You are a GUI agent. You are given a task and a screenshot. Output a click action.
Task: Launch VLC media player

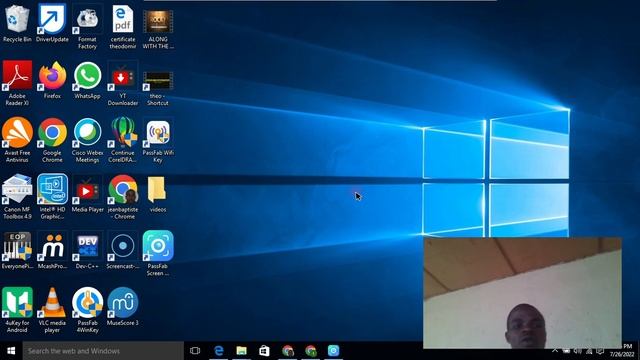point(52,310)
